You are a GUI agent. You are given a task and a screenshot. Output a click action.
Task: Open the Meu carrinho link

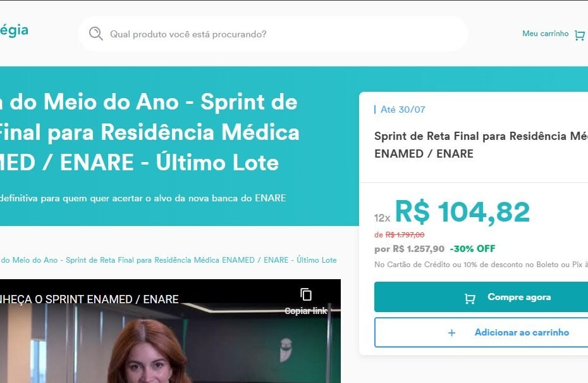[545, 34]
